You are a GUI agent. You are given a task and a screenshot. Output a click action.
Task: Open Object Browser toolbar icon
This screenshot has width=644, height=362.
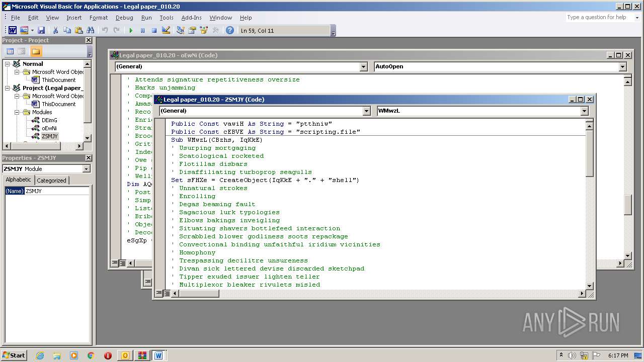point(204,31)
